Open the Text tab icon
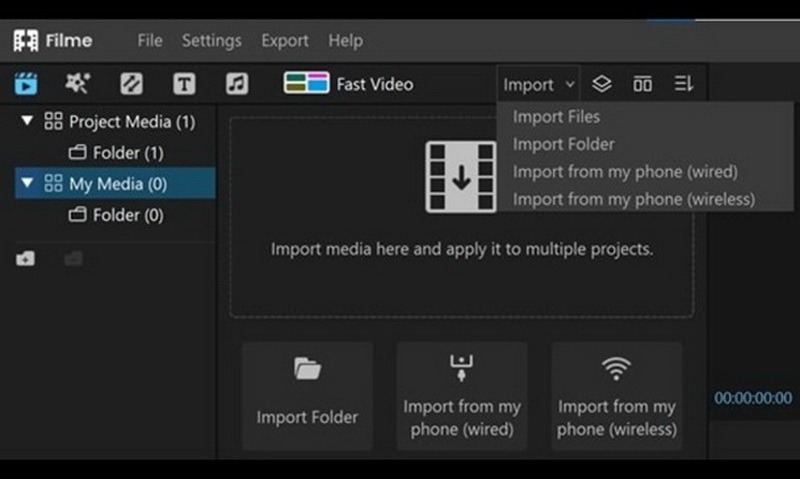This screenshot has width=800, height=479. 184,84
